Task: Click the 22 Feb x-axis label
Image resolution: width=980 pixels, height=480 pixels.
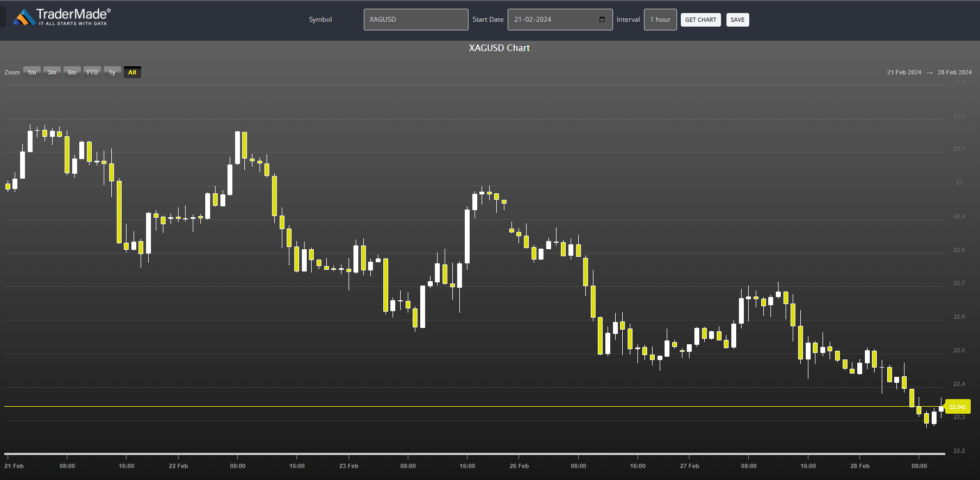Action: pyautogui.click(x=178, y=466)
